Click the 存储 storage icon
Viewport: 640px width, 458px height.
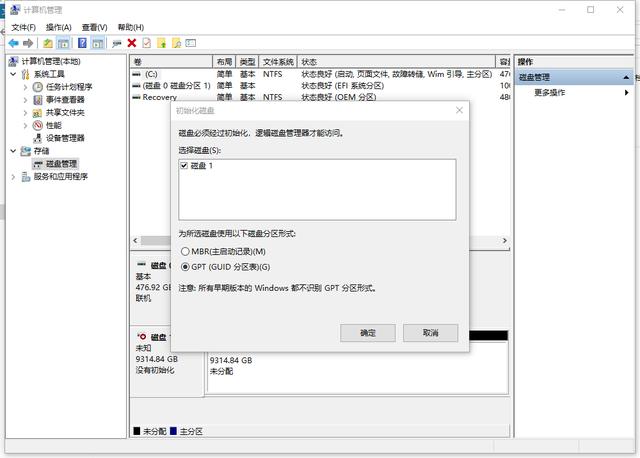tap(26, 151)
